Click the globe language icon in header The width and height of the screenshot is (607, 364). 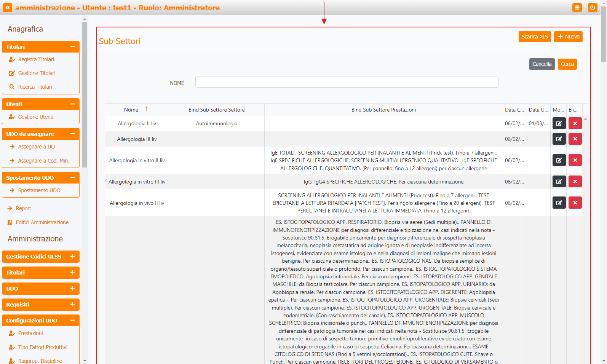(577, 8)
